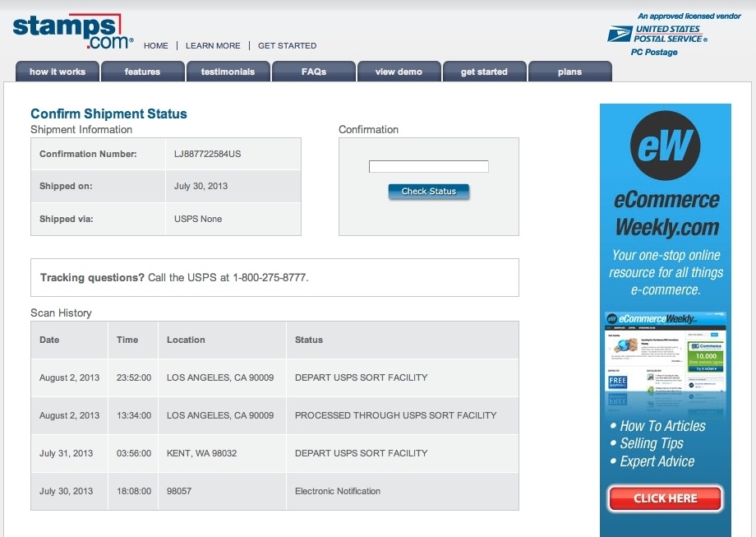Click the PROCESSED THROUGH USPS SORT FACILITY status
756x537 pixels.
point(396,415)
